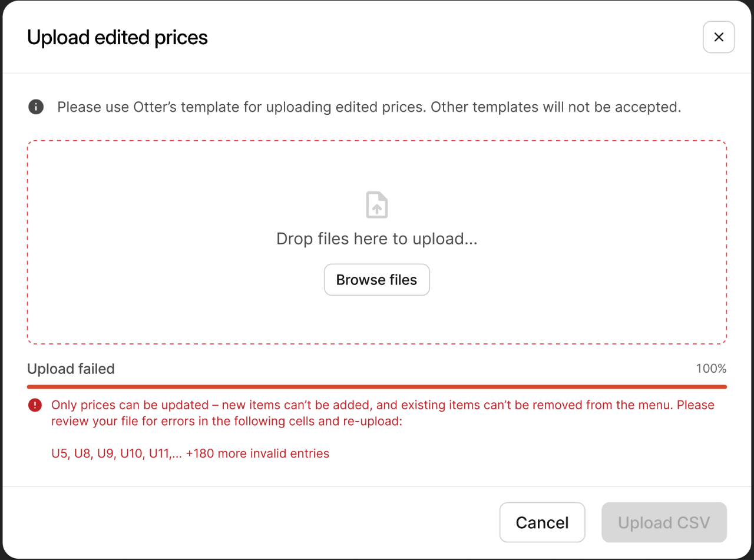The height and width of the screenshot is (560, 754).
Task: Click the "Drop files here to upload..." text
Action: click(377, 239)
